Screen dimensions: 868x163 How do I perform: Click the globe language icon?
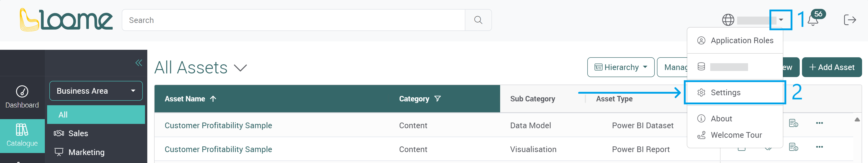pyautogui.click(x=728, y=20)
